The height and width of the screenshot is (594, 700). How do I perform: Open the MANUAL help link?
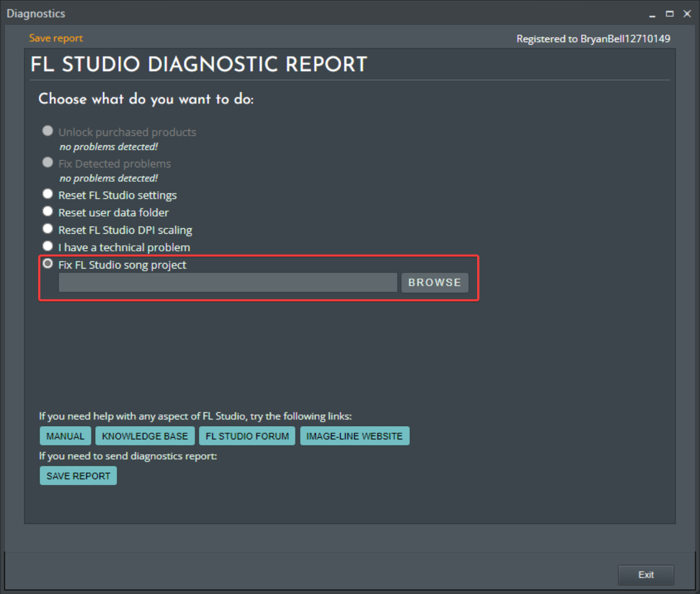65,436
